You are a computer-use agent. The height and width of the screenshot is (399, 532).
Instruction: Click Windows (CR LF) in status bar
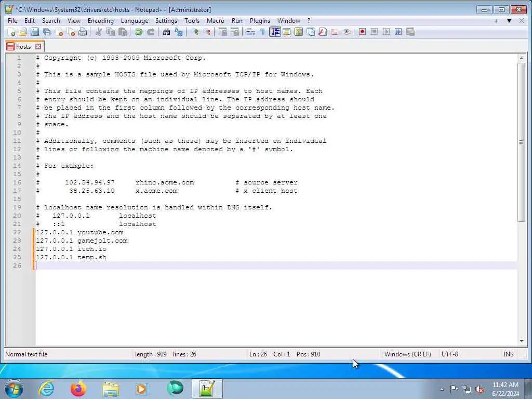(407, 354)
